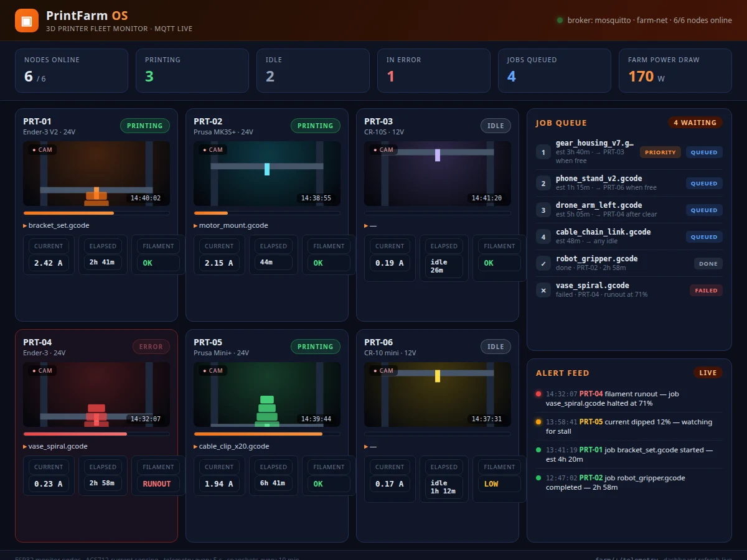The width and height of the screenshot is (747, 560).
Task: Click PRT-04 ERROR status badge
Action: pyautogui.click(x=151, y=347)
